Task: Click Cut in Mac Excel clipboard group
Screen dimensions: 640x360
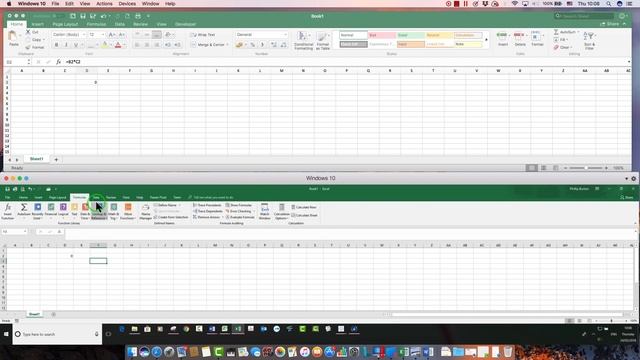Action: 32,32
